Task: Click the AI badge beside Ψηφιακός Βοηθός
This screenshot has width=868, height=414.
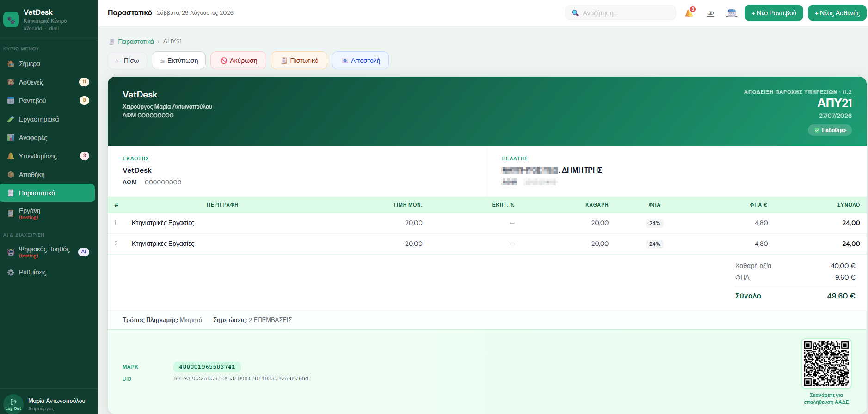Action: pyautogui.click(x=84, y=252)
